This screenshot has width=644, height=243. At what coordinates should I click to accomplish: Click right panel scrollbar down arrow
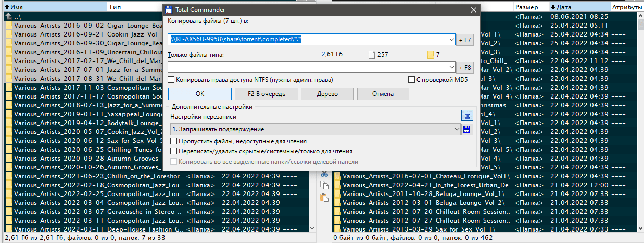tap(641, 229)
